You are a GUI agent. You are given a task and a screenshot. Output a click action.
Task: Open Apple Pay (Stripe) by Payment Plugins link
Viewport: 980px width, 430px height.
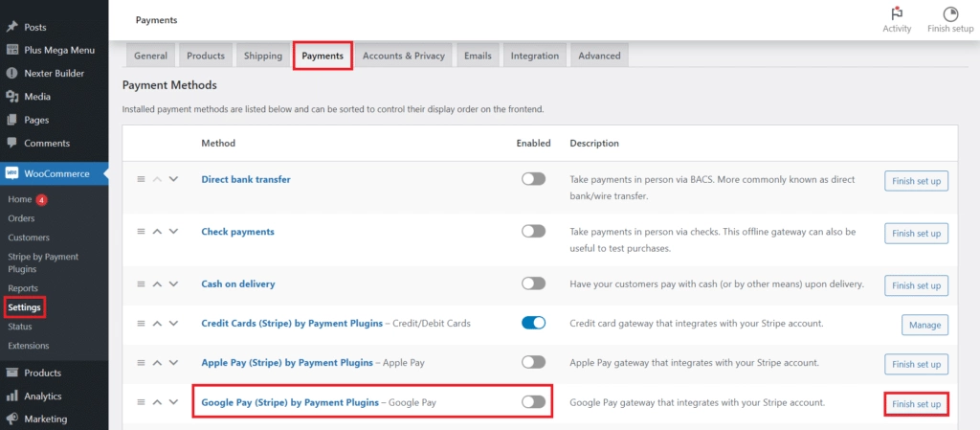(x=287, y=363)
